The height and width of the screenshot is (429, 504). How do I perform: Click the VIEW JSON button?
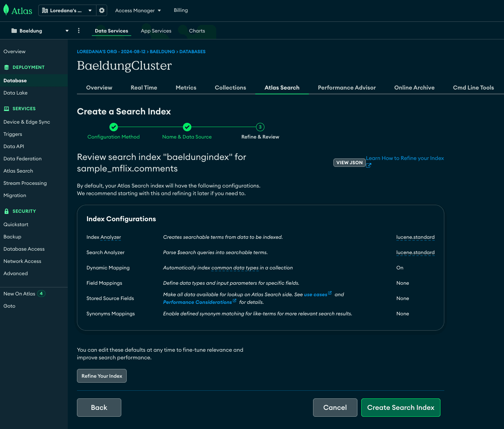point(349,163)
